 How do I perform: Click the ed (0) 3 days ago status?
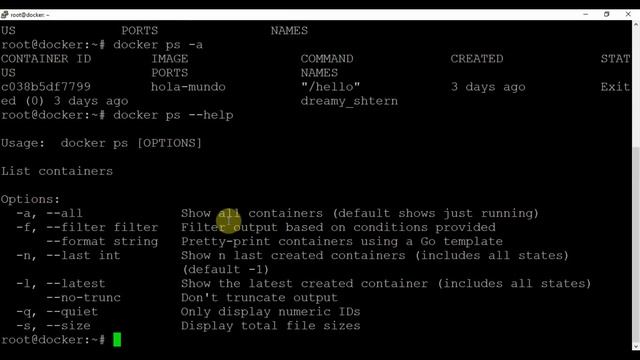pyautogui.click(x=64, y=101)
